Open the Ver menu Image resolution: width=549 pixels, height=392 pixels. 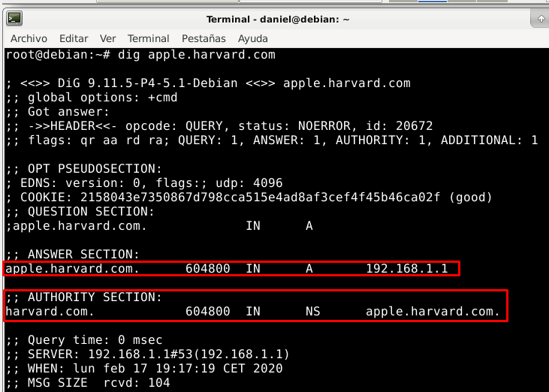pyautogui.click(x=108, y=38)
